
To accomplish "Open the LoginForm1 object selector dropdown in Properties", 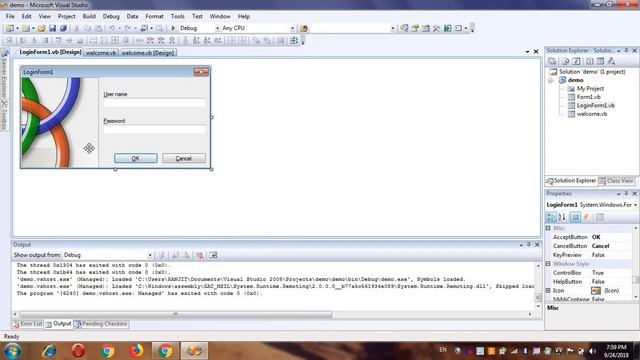I will [635, 204].
